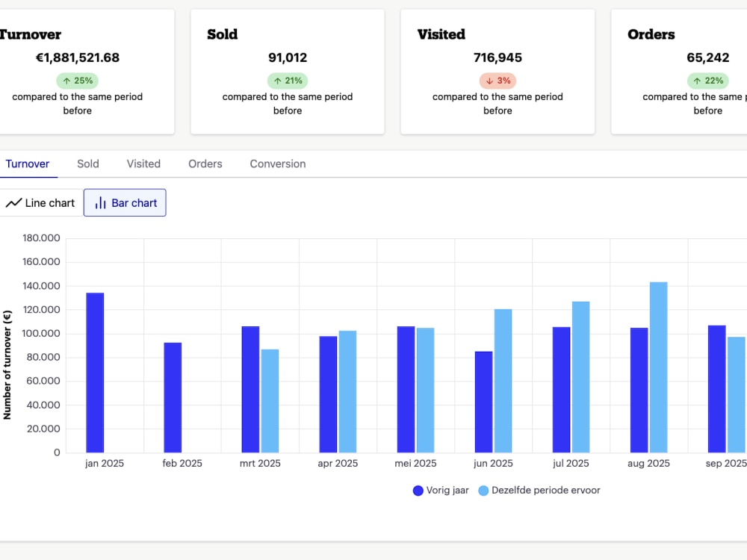
Task: Click the 716,945 visited value
Action: [498, 57]
